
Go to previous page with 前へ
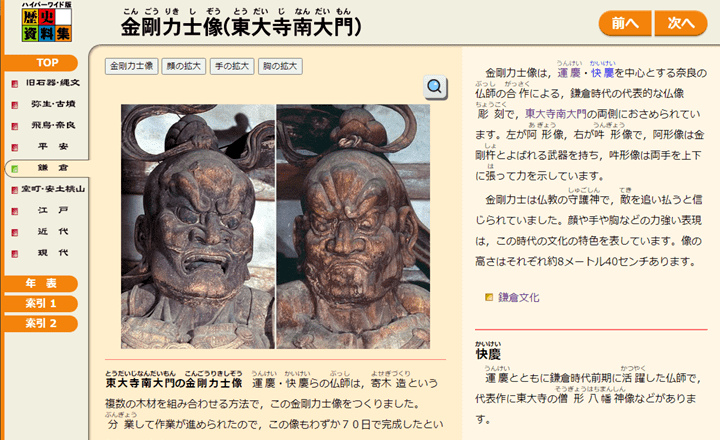(624, 23)
